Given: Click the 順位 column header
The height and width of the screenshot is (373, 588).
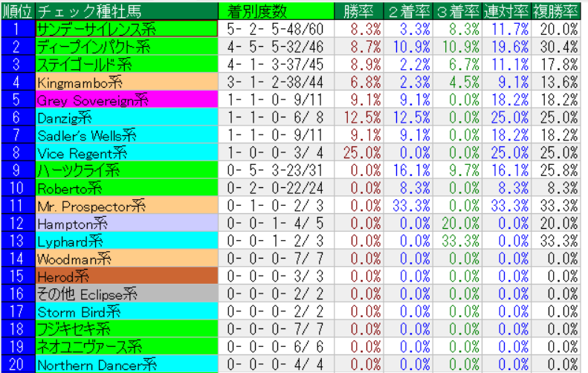Looking at the screenshot, I should [x=17, y=10].
